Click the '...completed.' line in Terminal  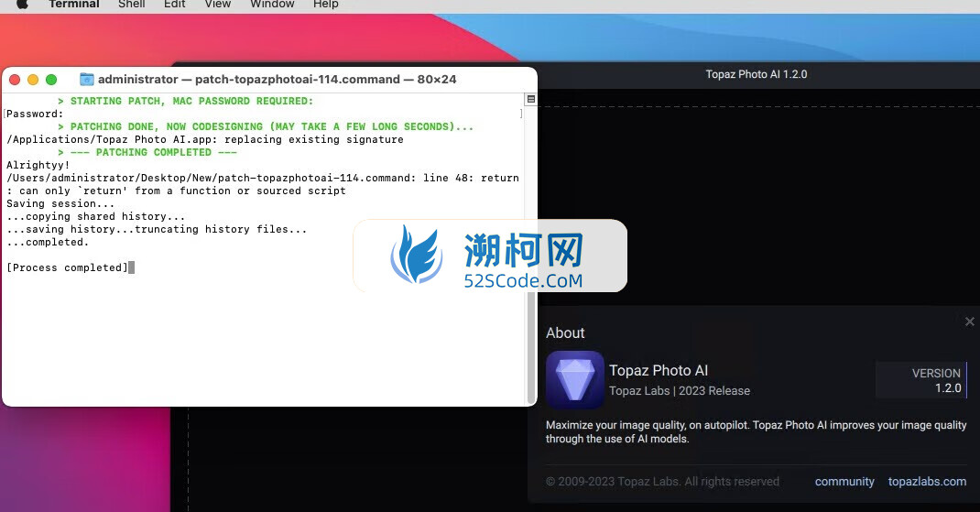(x=48, y=242)
